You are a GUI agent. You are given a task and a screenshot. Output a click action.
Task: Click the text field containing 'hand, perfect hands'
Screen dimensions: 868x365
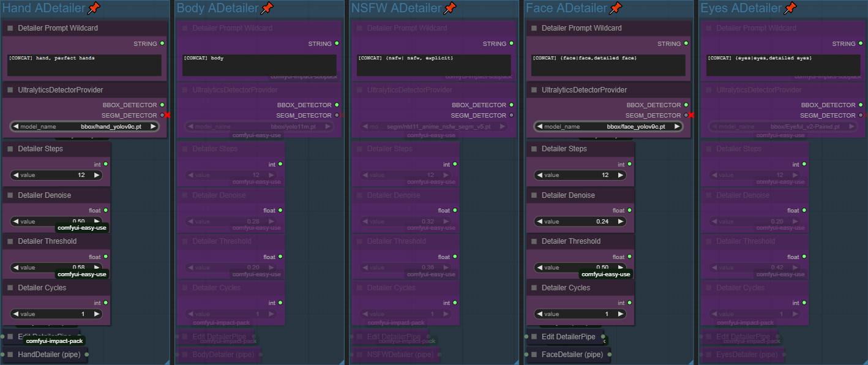[x=84, y=65]
